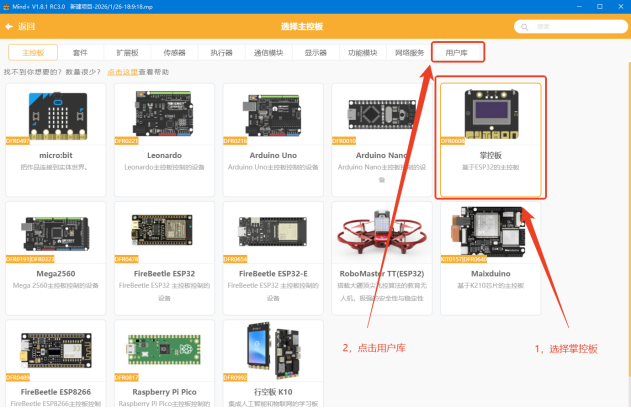Click the DFR0216 tag on Arduino Uno card
Image resolution: width=631 pixels, height=408 pixels.
[235, 141]
